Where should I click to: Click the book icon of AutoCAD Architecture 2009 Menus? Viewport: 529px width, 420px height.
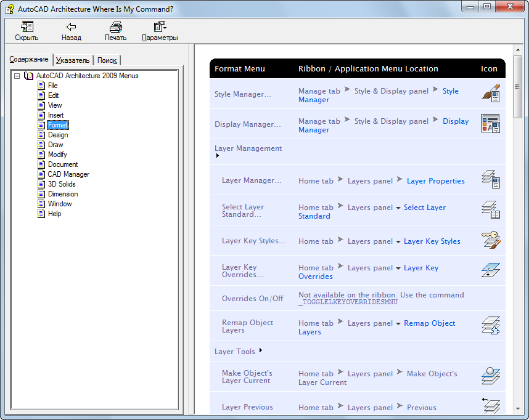point(29,76)
